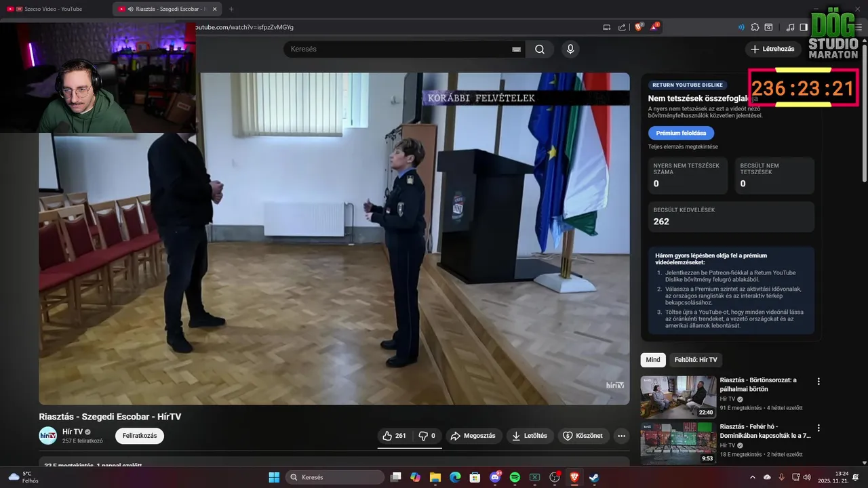868x488 pixels.
Task: Click the browser address bar URL
Action: pyautogui.click(x=245, y=27)
